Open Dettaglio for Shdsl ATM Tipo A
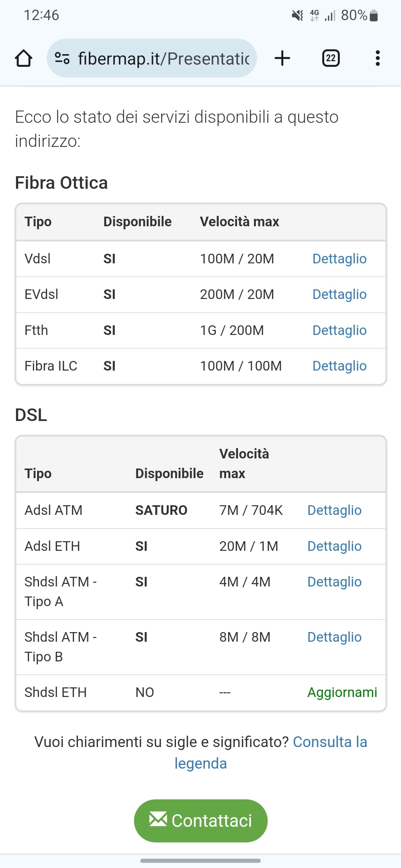This screenshot has height=868, width=401. pos(334,582)
